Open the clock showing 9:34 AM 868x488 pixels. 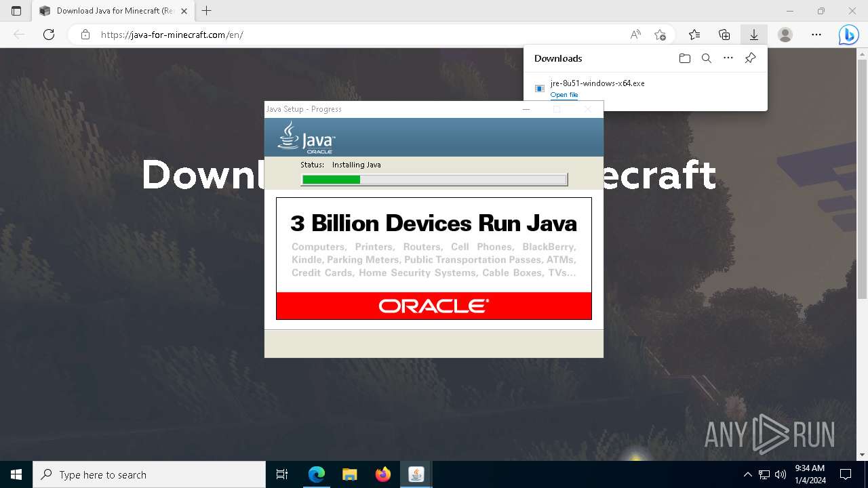pyautogui.click(x=810, y=474)
